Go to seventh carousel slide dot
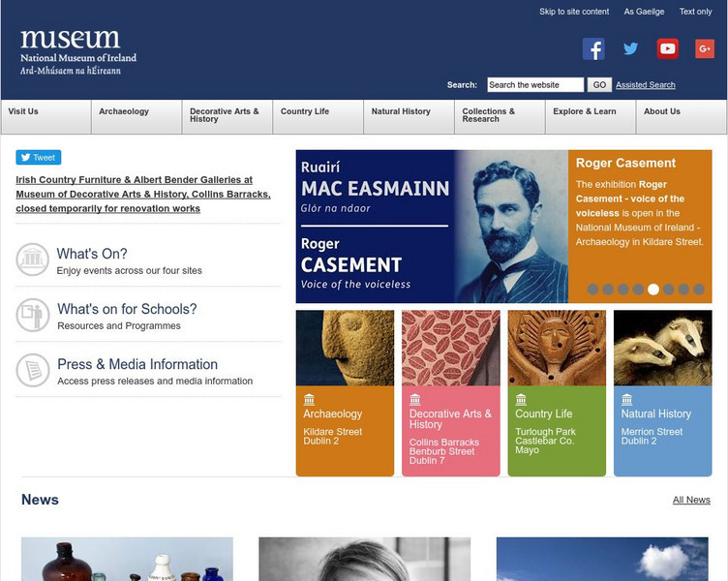This screenshot has height=581, width=728. point(683,290)
